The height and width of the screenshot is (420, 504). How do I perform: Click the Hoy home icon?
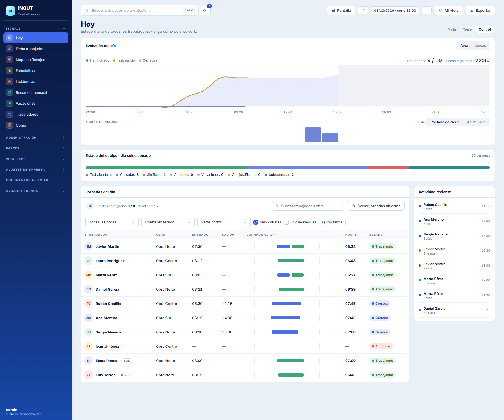pyautogui.click(x=10, y=38)
